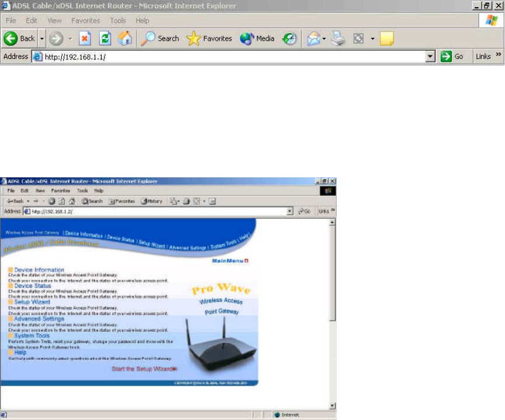The height and width of the screenshot is (420, 505).
Task: Click History in lower window toolbar
Action: (152, 201)
